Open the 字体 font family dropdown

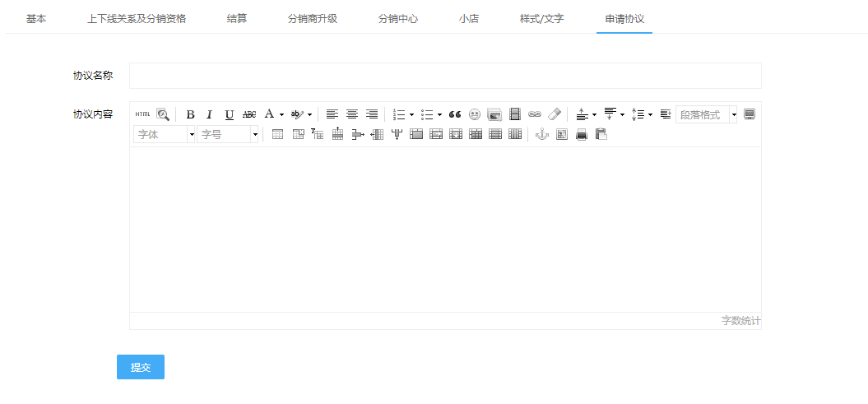click(165, 134)
